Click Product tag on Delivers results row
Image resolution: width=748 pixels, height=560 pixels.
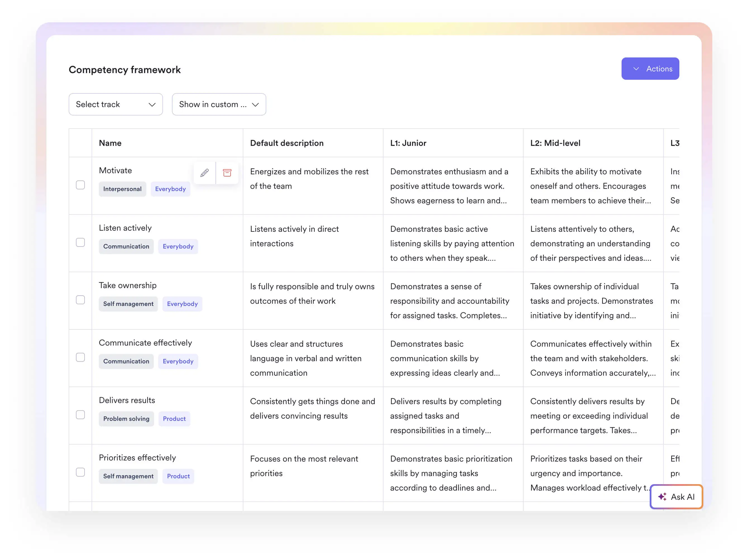[x=174, y=419]
